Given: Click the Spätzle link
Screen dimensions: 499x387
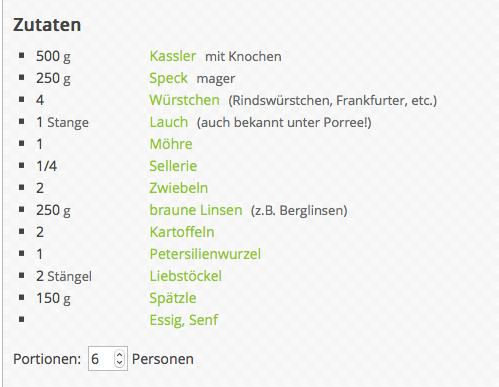Looking at the screenshot, I should [173, 299].
